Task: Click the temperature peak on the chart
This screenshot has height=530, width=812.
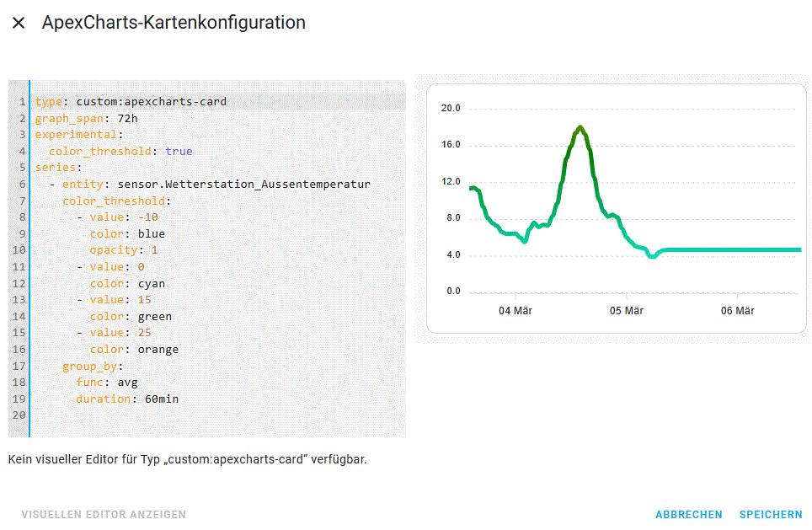Action: point(580,128)
